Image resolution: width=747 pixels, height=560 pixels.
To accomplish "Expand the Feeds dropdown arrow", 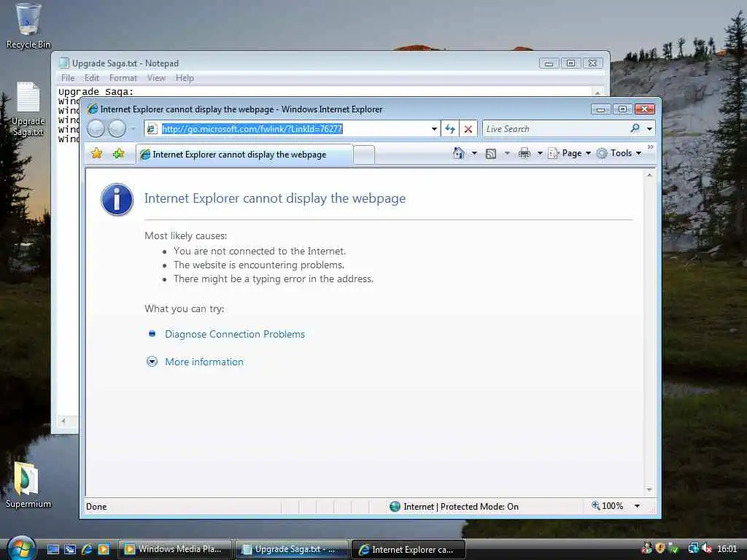I will point(507,153).
